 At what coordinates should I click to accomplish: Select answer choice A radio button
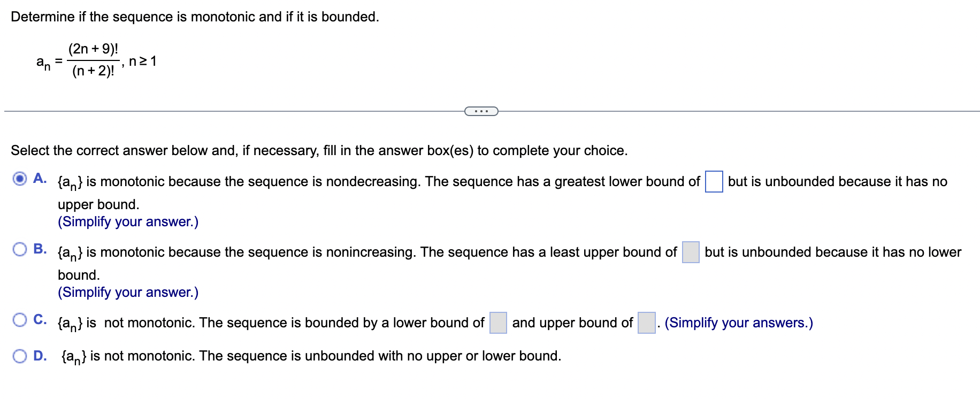click(x=19, y=179)
